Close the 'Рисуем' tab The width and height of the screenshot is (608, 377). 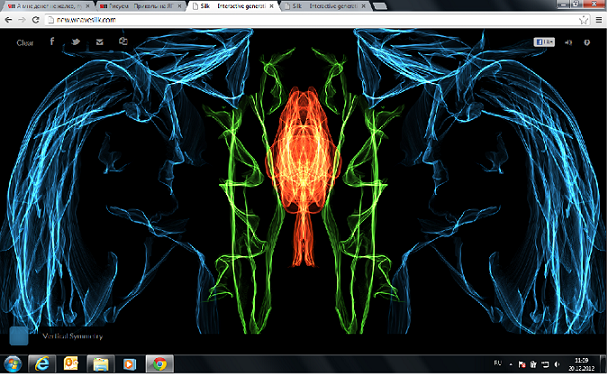point(180,6)
